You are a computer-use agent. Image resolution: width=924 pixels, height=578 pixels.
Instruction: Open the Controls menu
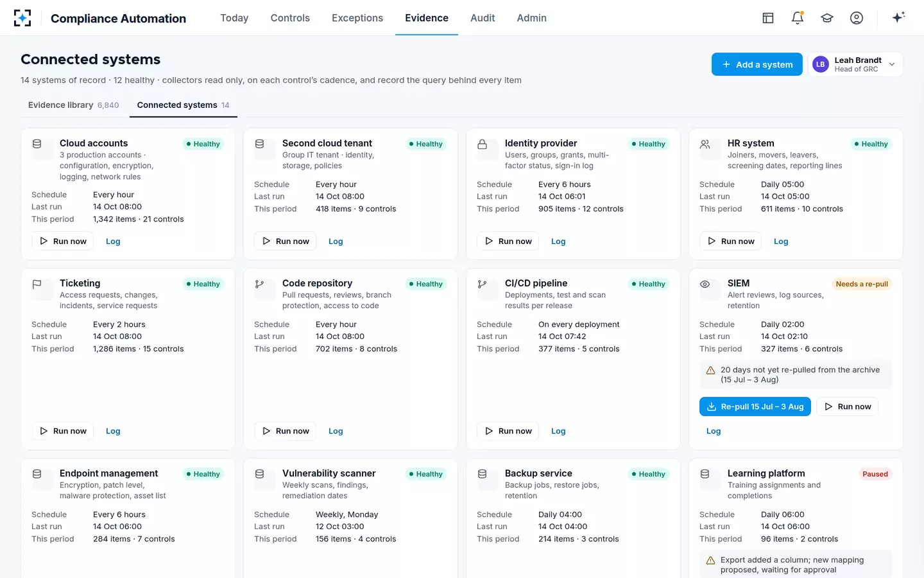[x=290, y=18]
